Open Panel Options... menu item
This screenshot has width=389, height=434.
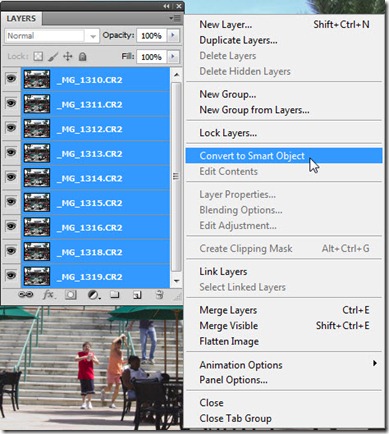point(284,380)
